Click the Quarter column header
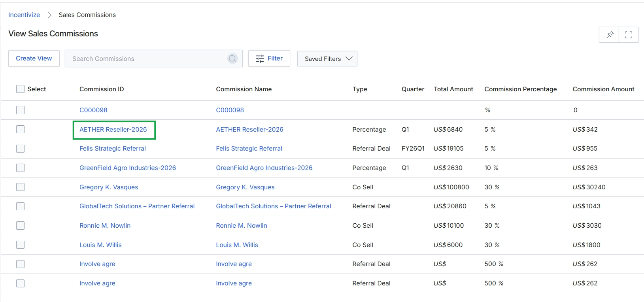 click(413, 89)
